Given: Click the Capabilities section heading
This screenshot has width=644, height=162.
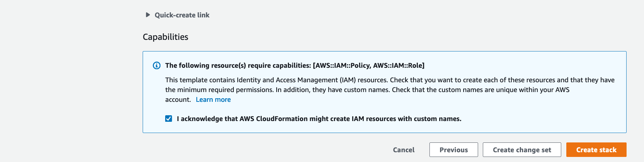Looking at the screenshot, I should [166, 37].
